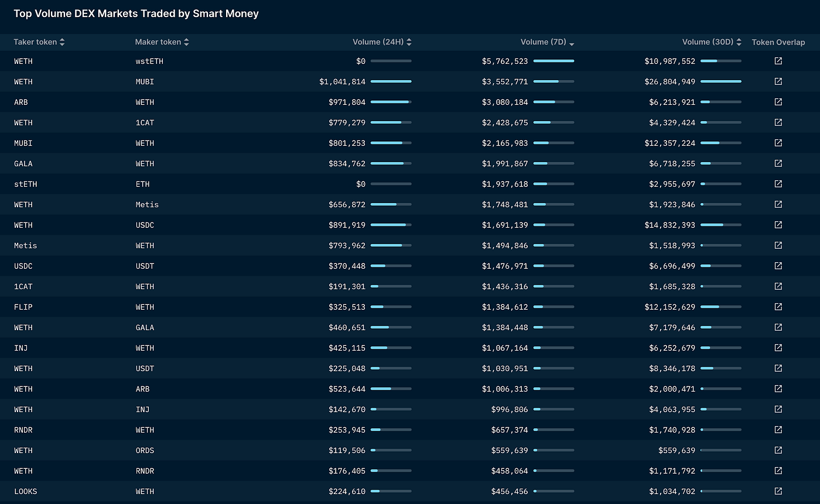Open token overlap link for USDC/USDT row
This screenshot has width=820, height=504.
(x=778, y=266)
